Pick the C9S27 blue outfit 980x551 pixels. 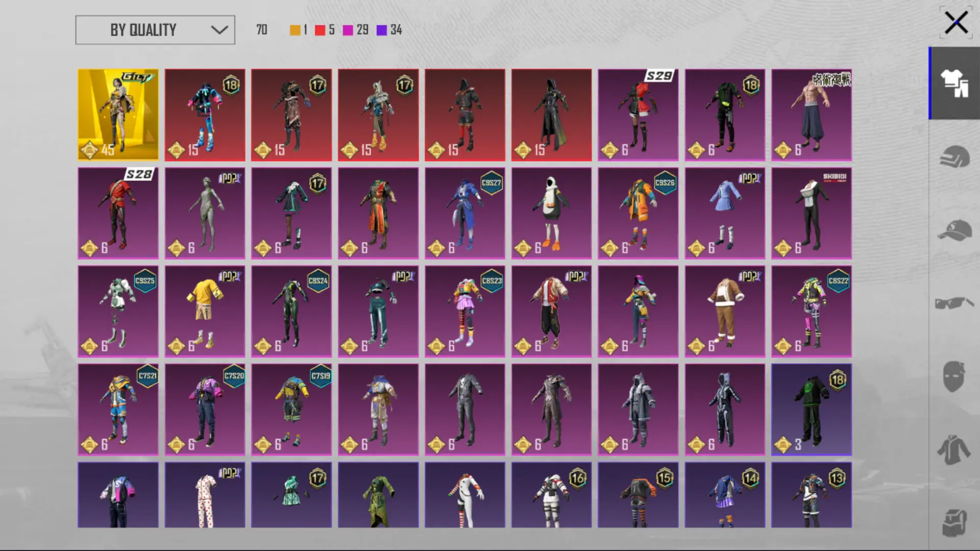464,213
